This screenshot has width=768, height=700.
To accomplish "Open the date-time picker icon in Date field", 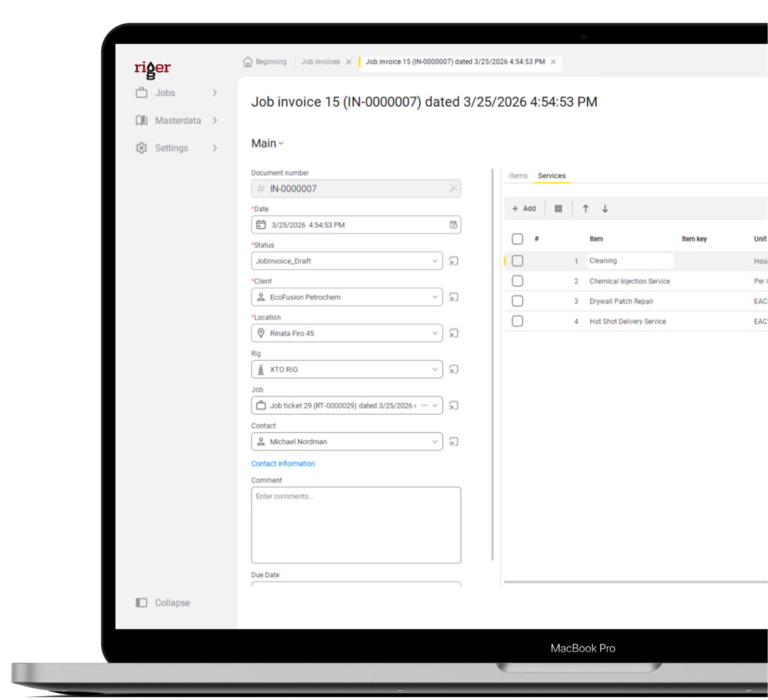I will coord(454,225).
